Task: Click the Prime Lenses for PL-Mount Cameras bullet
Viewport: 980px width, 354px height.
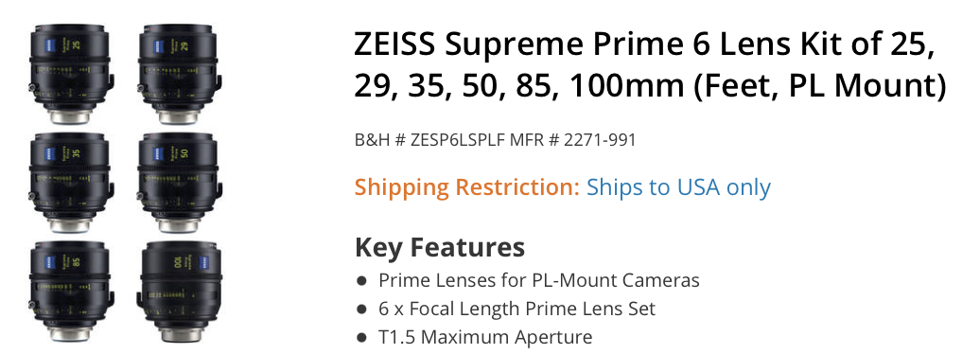Action: pos(539,279)
